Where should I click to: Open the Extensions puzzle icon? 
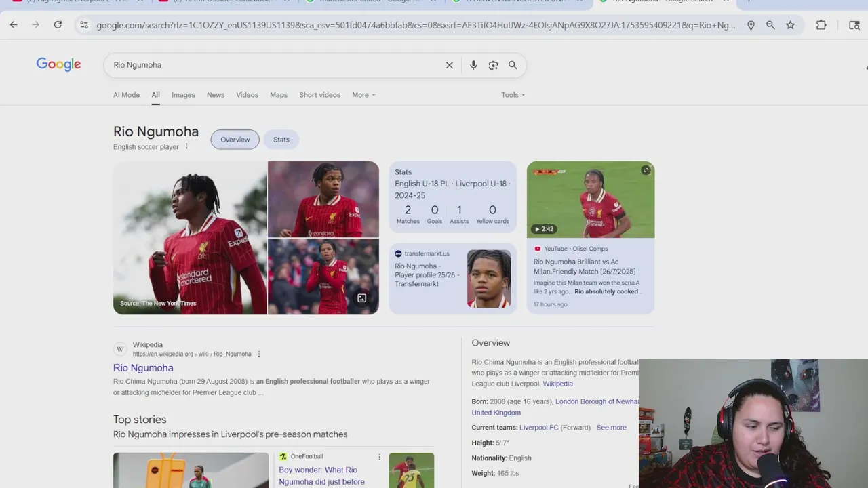pyautogui.click(x=821, y=25)
